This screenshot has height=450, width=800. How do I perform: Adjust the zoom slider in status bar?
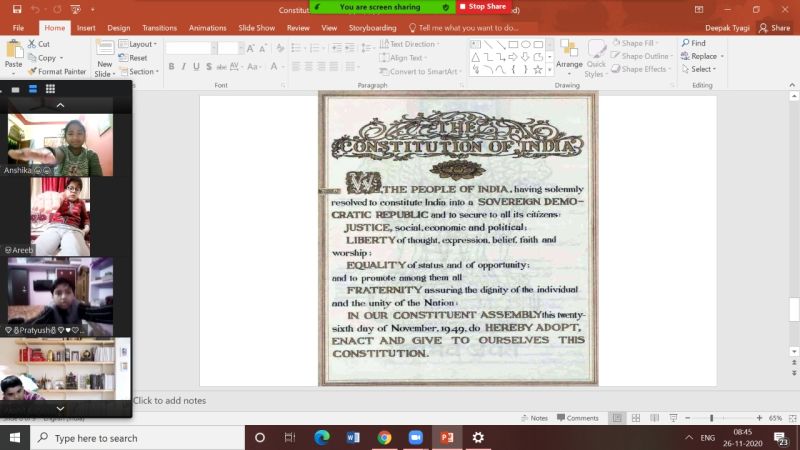(711, 418)
